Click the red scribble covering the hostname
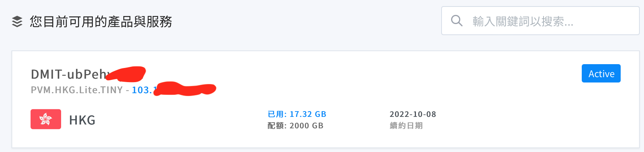 pos(125,74)
